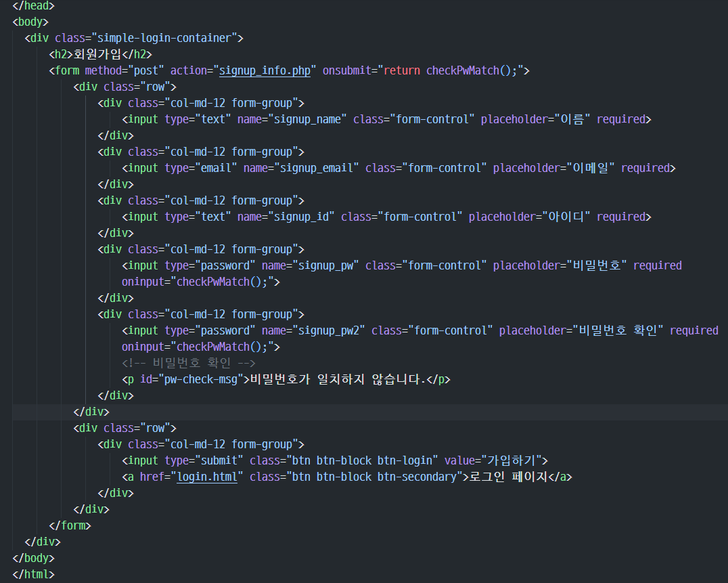
Task: Click the 비밀번호가 일치하지 않습니다. paragraph text
Action: point(338,380)
